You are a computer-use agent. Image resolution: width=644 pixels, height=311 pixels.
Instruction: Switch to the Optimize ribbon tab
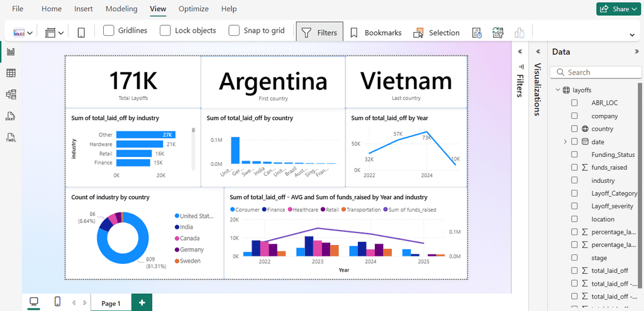[194, 9]
